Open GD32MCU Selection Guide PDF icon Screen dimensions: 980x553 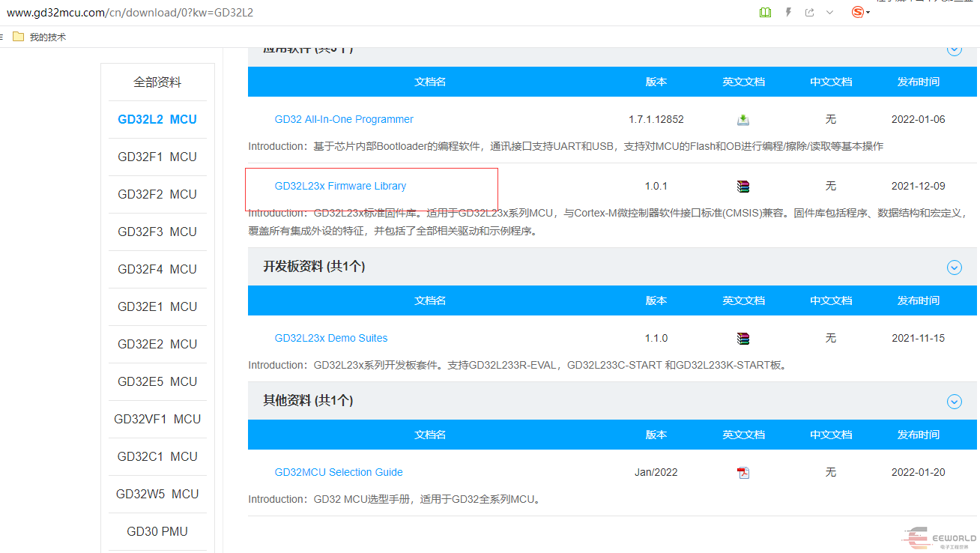point(742,473)
